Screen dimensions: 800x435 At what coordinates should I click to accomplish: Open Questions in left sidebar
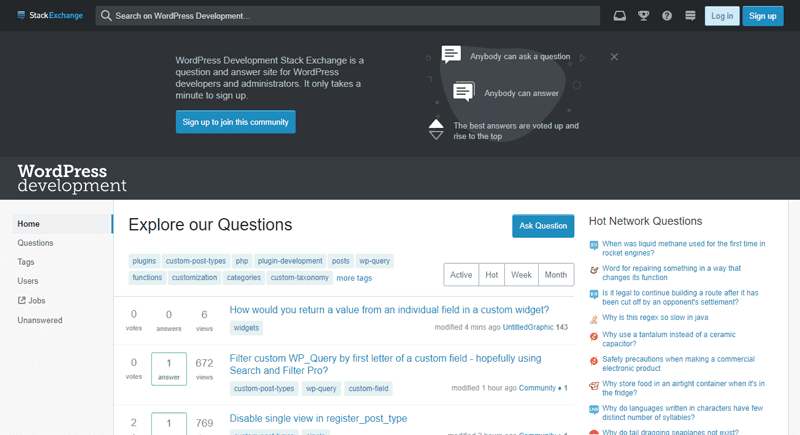pos(35,243)
